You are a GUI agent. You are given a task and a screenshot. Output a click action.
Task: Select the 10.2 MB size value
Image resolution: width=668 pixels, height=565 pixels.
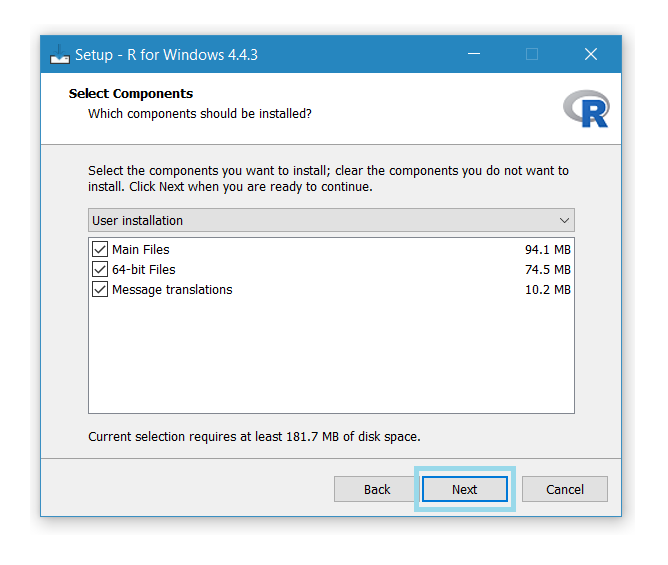click(547, 290)
